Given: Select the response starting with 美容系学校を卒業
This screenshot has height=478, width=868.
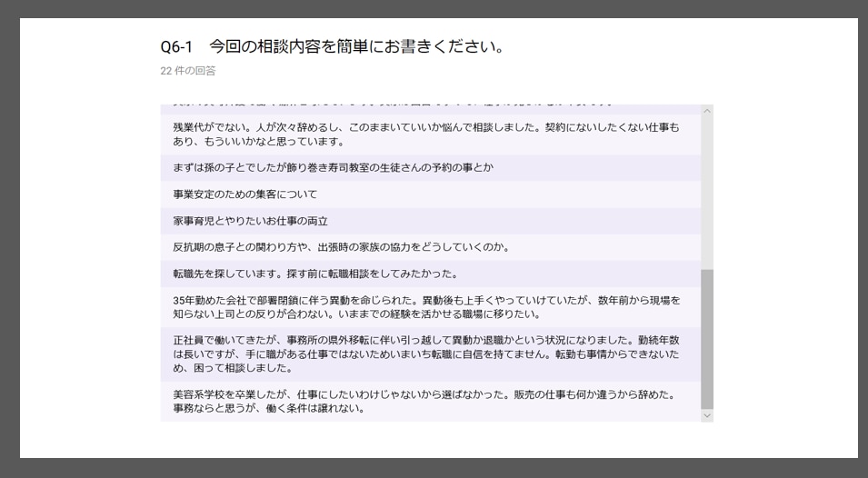Looking at the screenshot, I should tap(430, 402).
